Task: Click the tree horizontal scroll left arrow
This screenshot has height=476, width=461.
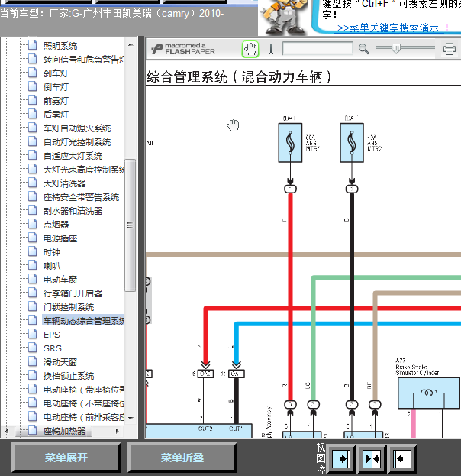Action: [x=7, y=431]
